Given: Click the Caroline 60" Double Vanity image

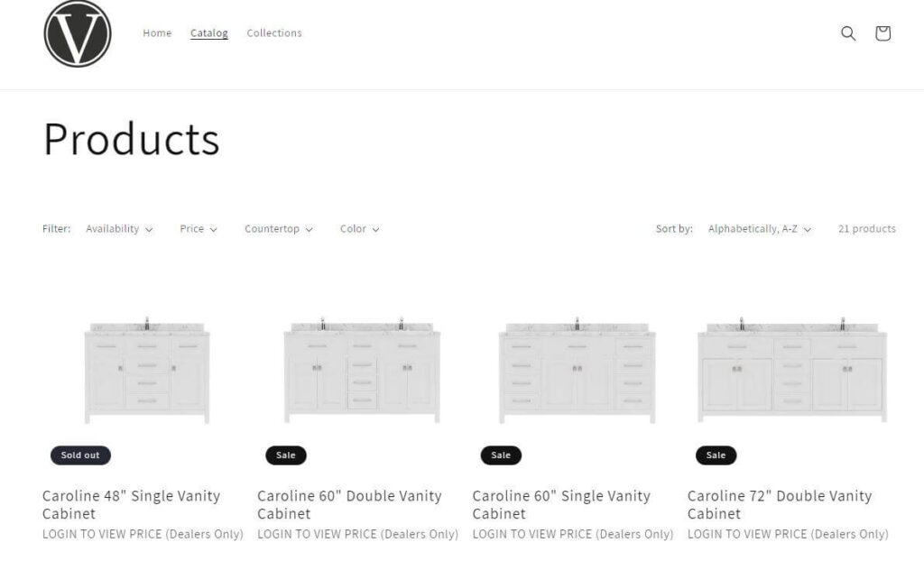Looking at the screenshot, I should [x=362, y=370].
